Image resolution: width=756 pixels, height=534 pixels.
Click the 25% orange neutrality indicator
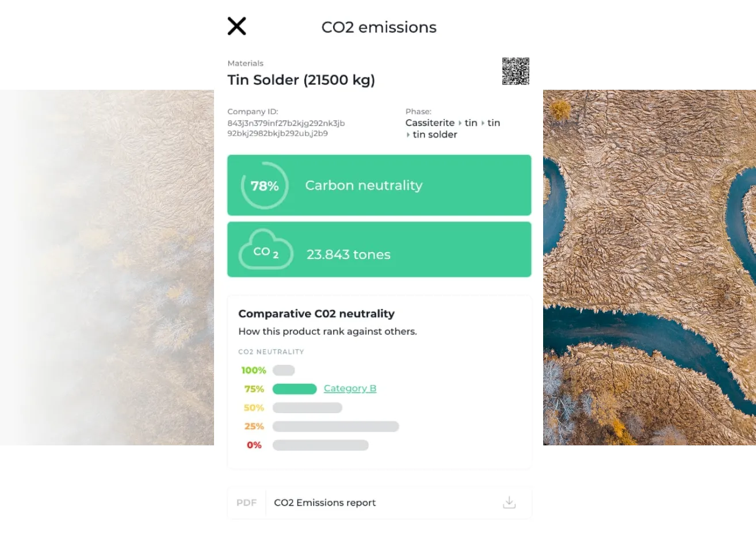coord(254,426)
